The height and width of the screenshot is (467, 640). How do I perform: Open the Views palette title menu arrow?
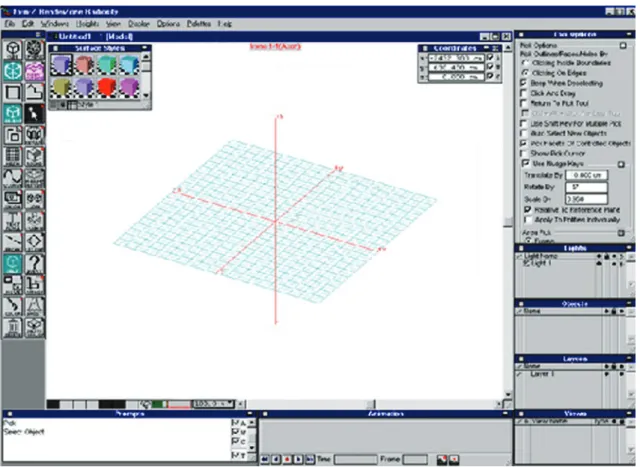click(x=629, y=414)
